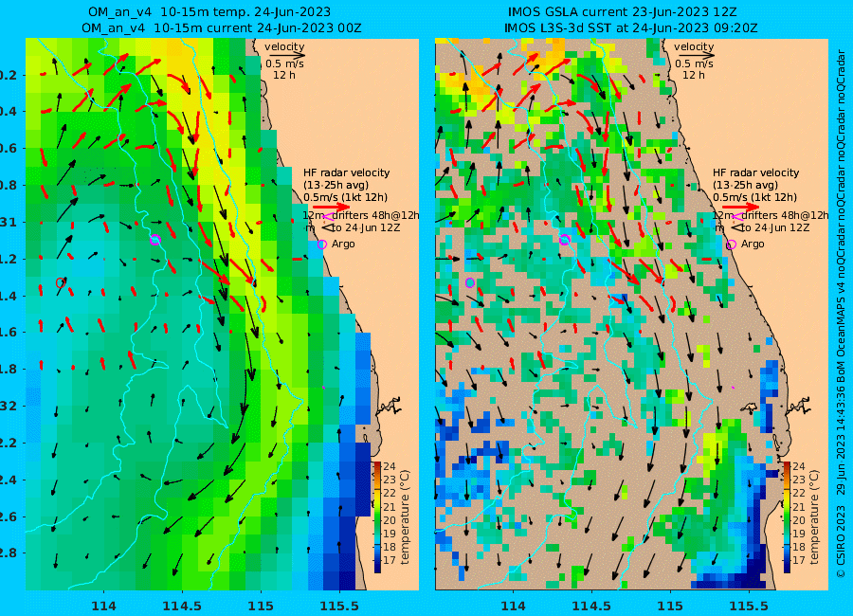The image size is (853, 616).
Task: Click longitude label '115' under left map
Action: click(x=260, y=606)
